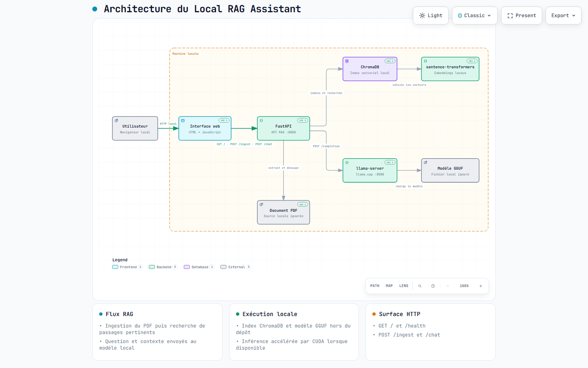
Task: Reset zoom via the 100% indicator
Action: click(464, 286)
